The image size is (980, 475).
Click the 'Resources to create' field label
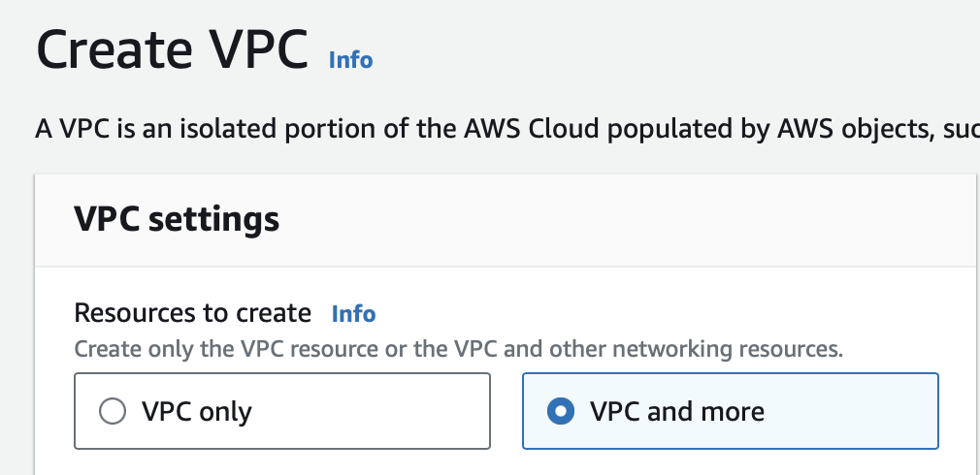(192, 313)
